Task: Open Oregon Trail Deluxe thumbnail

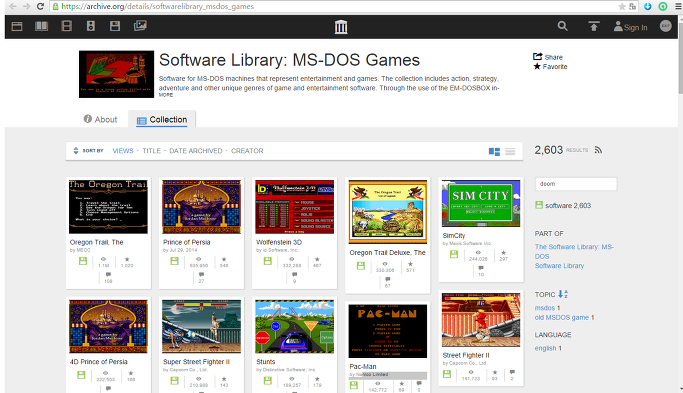Action: pos(388,212)
